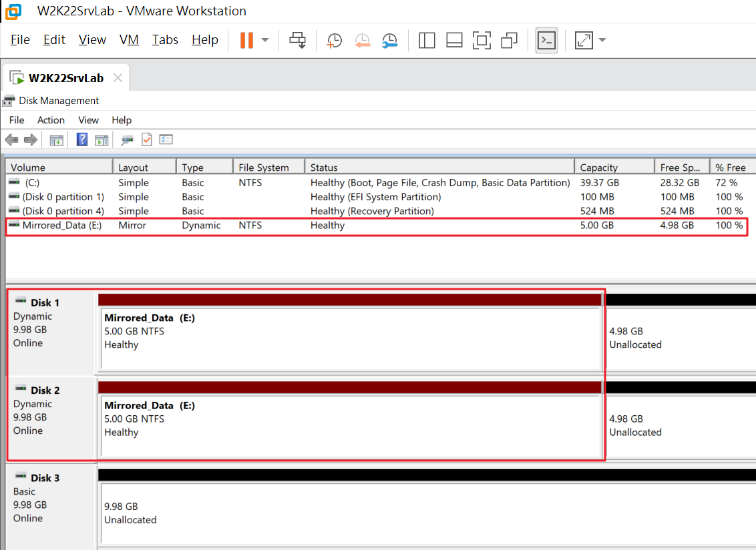756x550 pixels.
Task: Take a snapshot of the VM
Action: pos(334,41)
